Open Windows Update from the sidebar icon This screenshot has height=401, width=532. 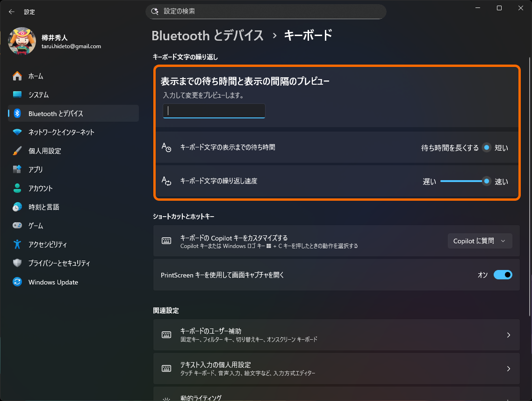18,282
